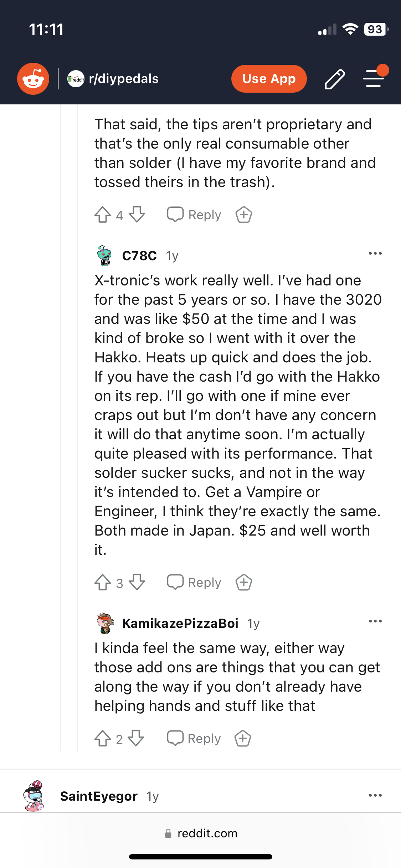401x868 pixels.
Task: Tap the pencil create post icon
Action: 335,79
